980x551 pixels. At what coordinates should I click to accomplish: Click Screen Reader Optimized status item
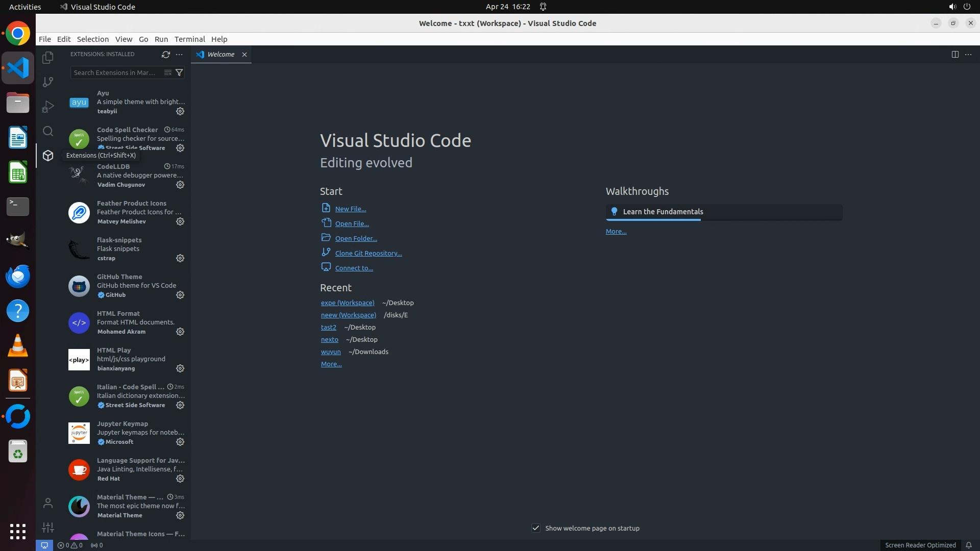tap(920, 545)
